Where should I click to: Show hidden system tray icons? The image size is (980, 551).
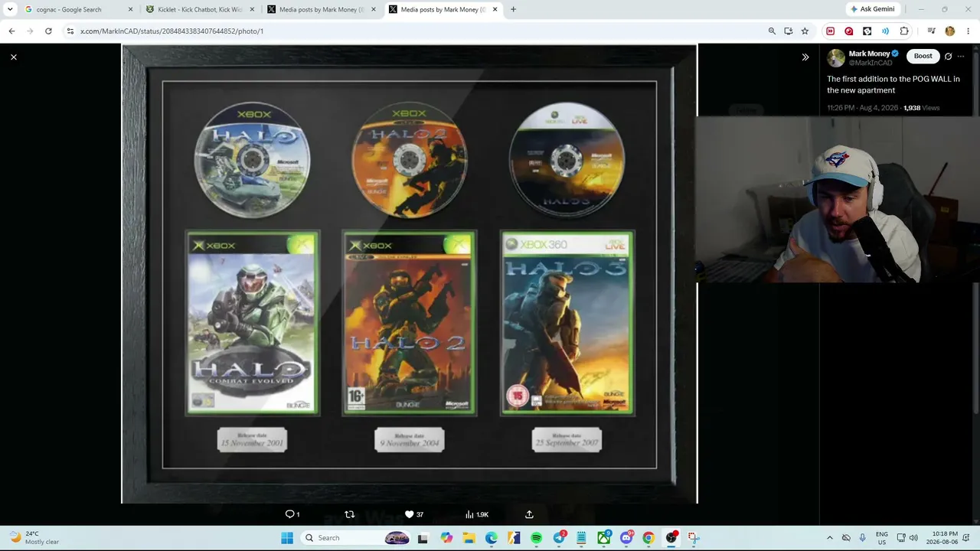point(829,538)
